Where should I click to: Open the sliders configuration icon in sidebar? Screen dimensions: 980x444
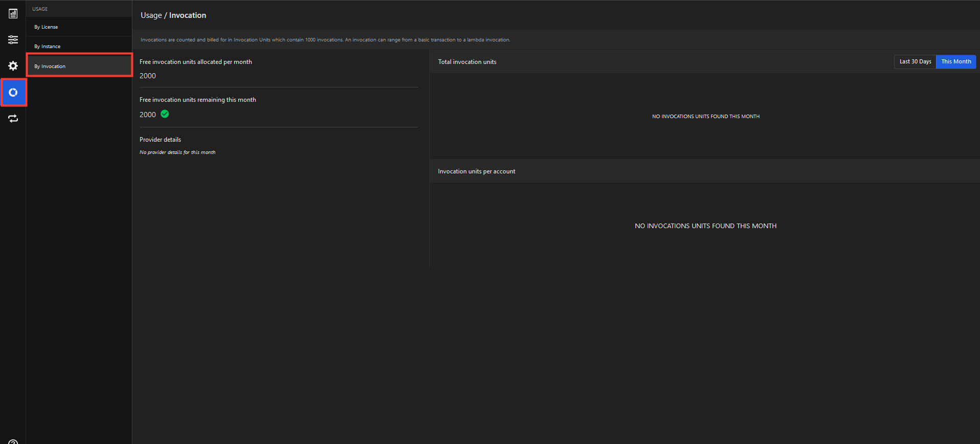tap(13, 39)
